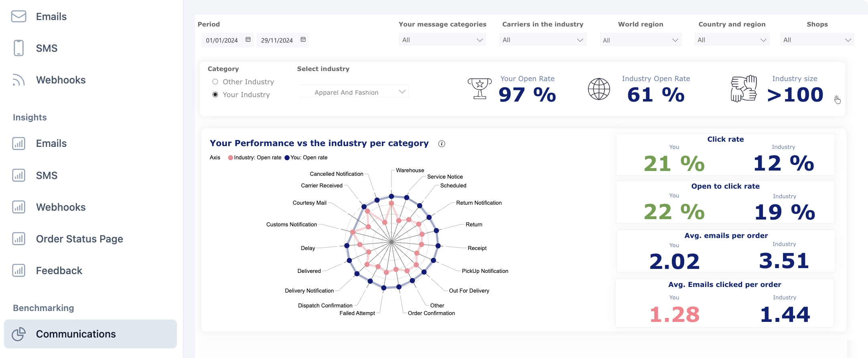Expand the Apparel And Fashion industry dropdown

pyautogui.click(x=353, y=92)
